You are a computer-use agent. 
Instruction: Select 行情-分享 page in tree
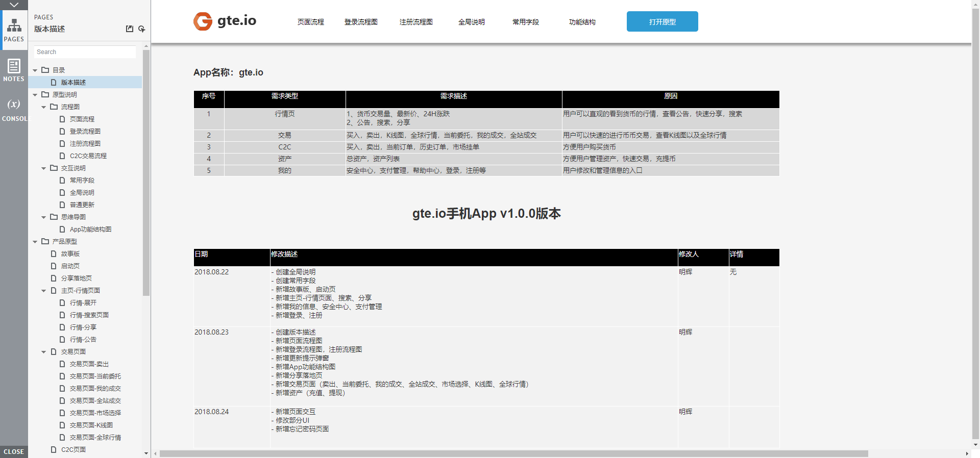click(x=83, y=327)
